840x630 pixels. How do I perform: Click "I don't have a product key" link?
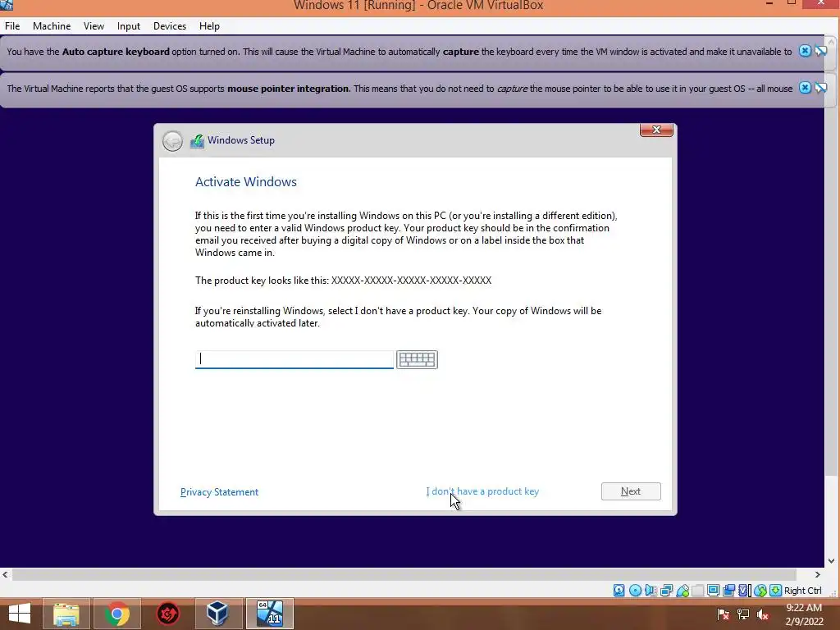(482, 491)
